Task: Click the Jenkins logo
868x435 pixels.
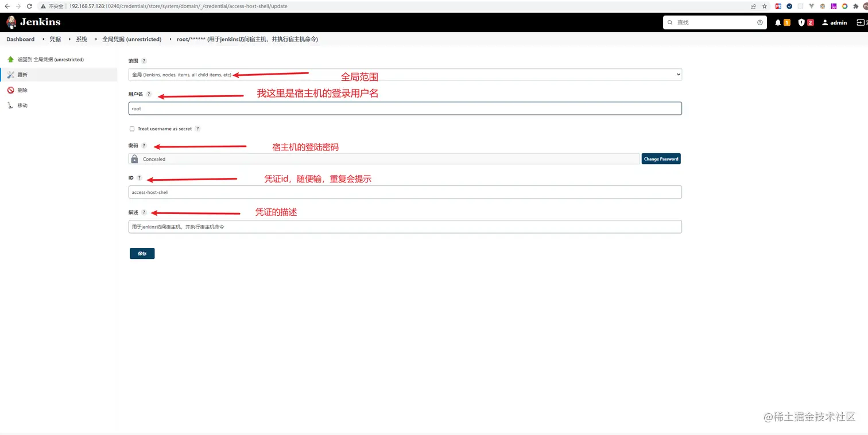Action: (x=33, y=22)
